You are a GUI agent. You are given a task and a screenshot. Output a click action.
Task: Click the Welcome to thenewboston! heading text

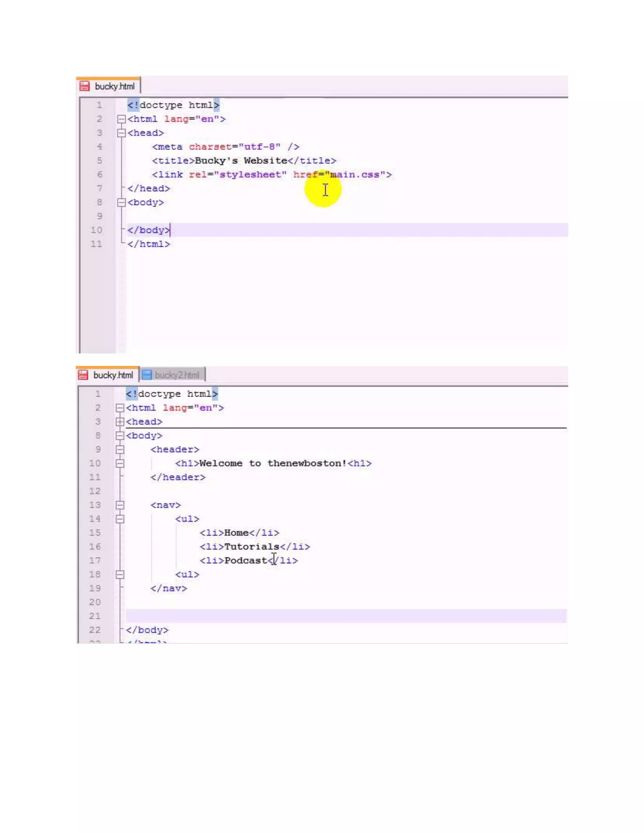click(x=273, y=463)
